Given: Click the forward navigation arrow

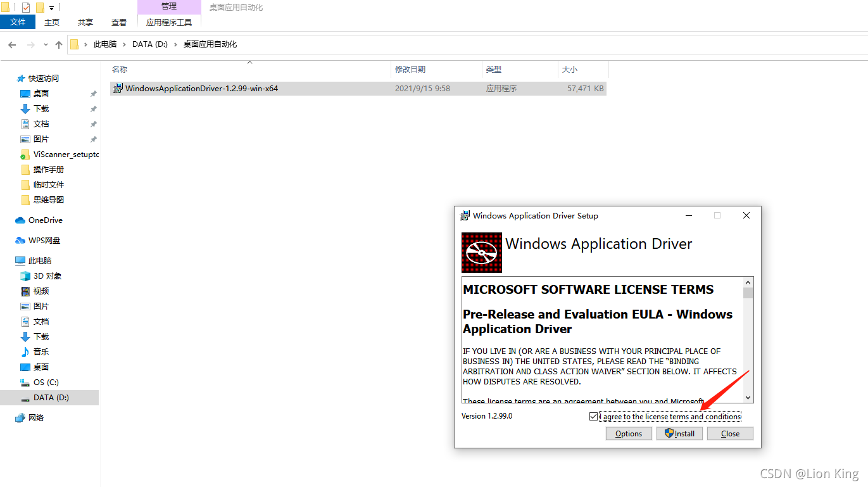Looking at the screenshot, I should click(30, 45).
